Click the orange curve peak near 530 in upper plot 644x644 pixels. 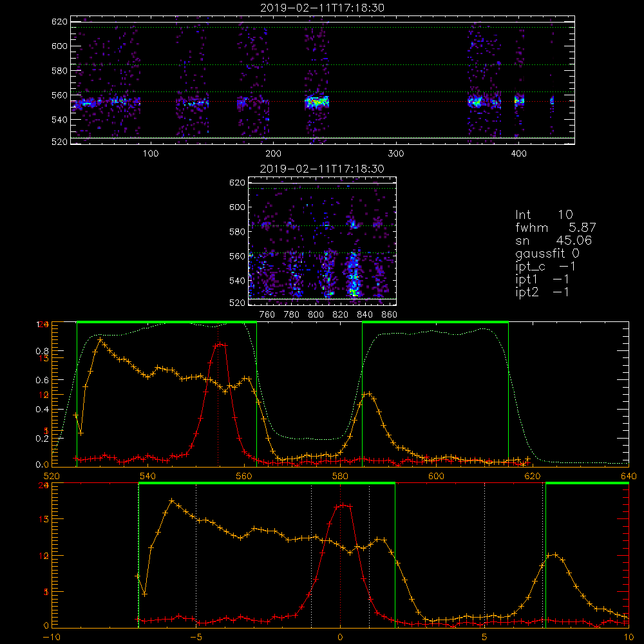coord(100,339)
